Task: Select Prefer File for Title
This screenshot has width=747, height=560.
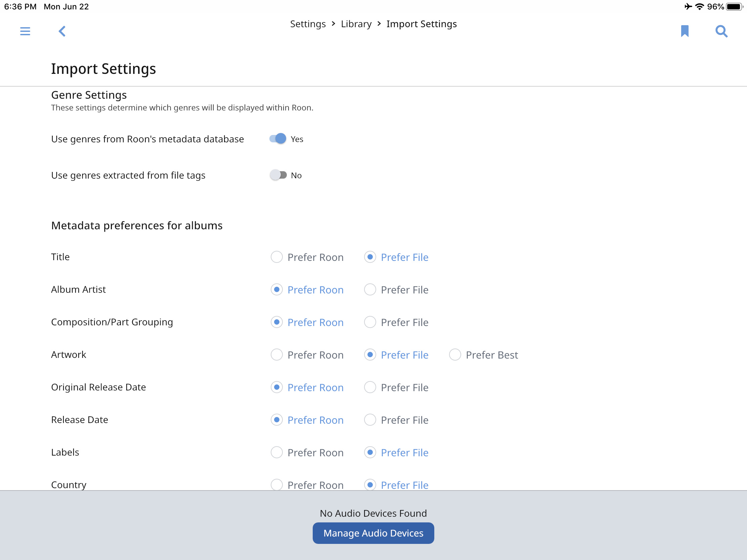Action: [396, 257]
